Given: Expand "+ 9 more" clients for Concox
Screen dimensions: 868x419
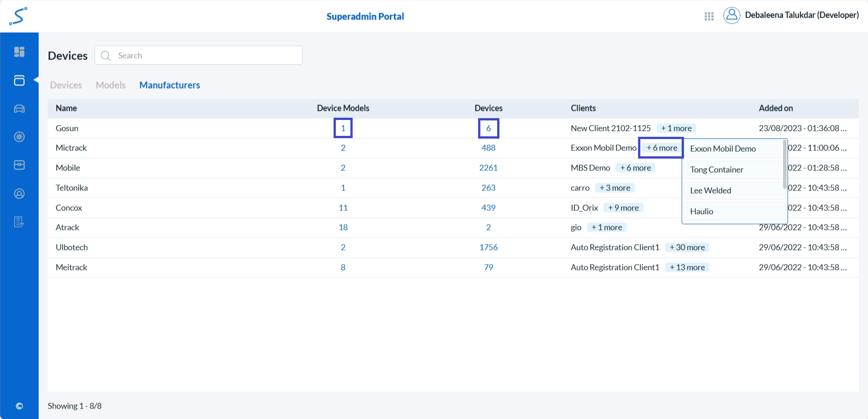Looking at the screenshot, I should pyautogui.click(x=624, y=207).
